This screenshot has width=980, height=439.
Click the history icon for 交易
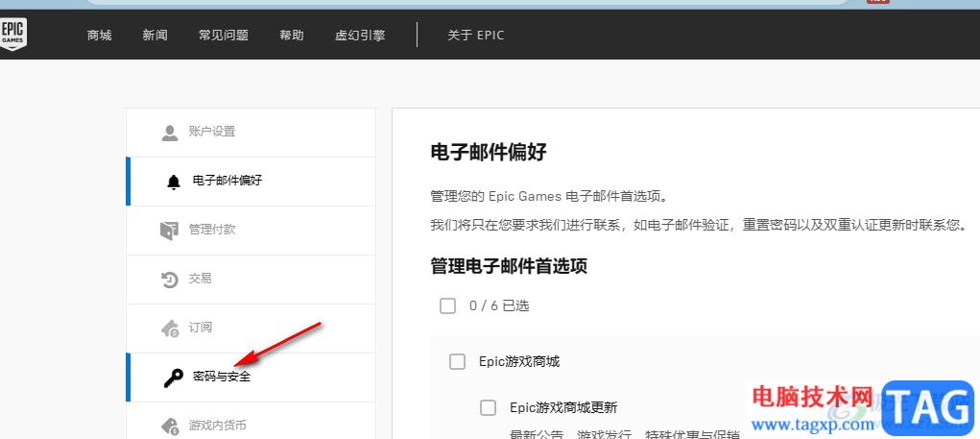[x=169, y=279]
